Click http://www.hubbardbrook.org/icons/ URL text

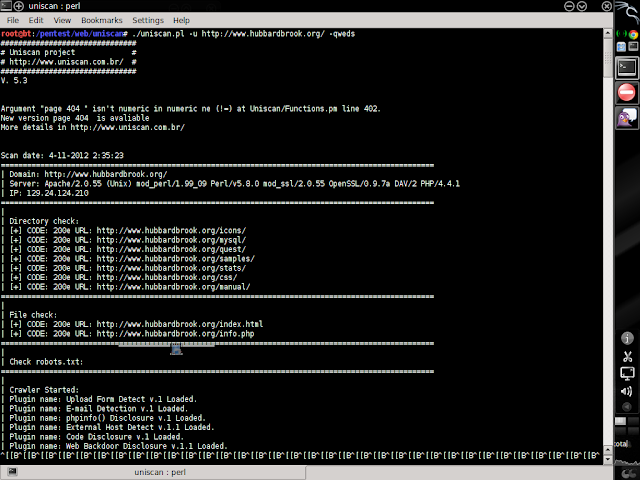pyautogui.click(x=171, y=231)
